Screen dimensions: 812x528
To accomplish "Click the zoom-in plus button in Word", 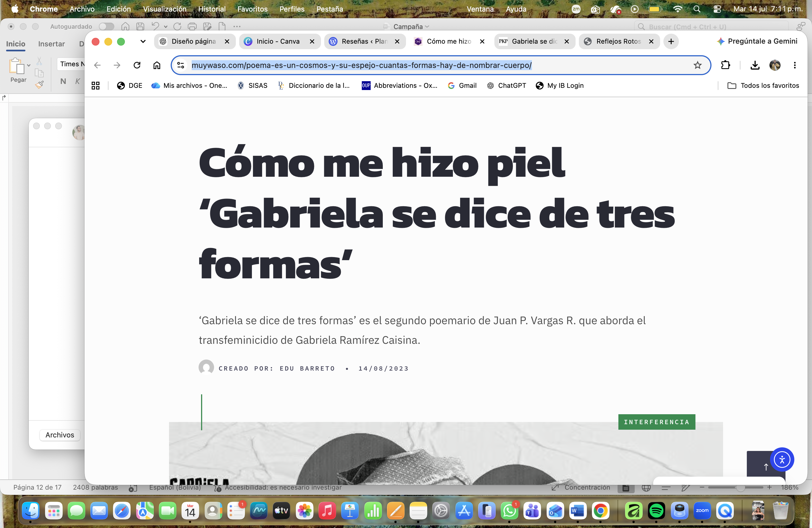I will coord(769,487).
